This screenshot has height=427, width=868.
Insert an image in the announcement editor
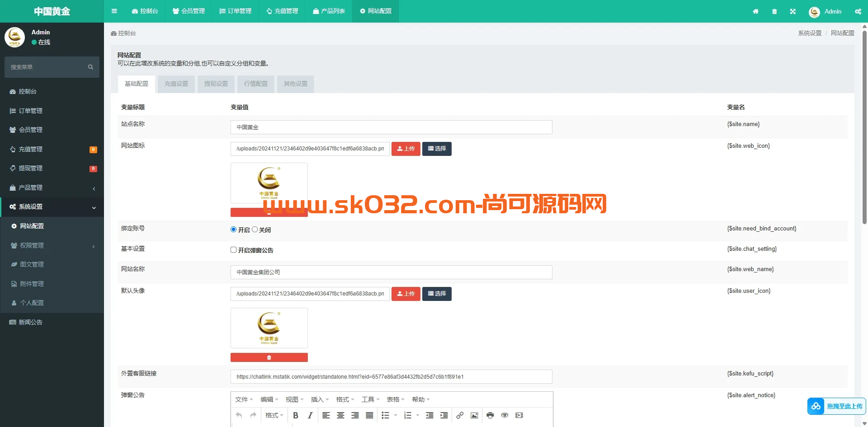474,415
